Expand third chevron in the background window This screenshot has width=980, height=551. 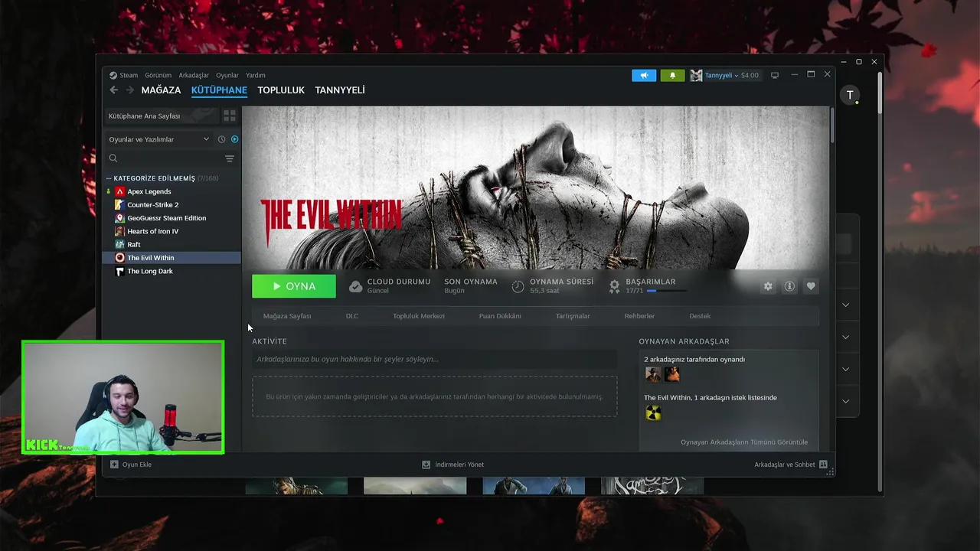pyautogui.click(x=845, y=369)
